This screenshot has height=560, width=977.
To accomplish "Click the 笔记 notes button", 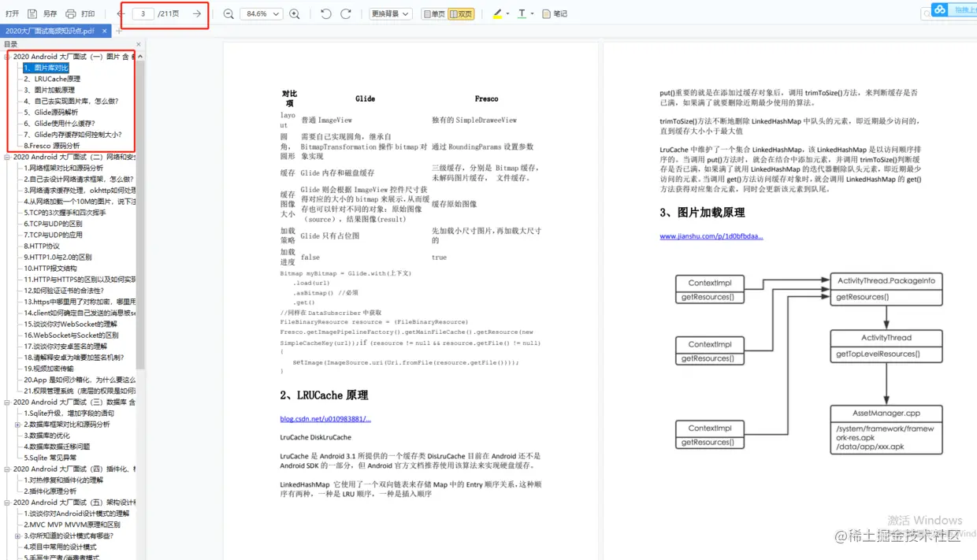I will [x=555, y=13].
